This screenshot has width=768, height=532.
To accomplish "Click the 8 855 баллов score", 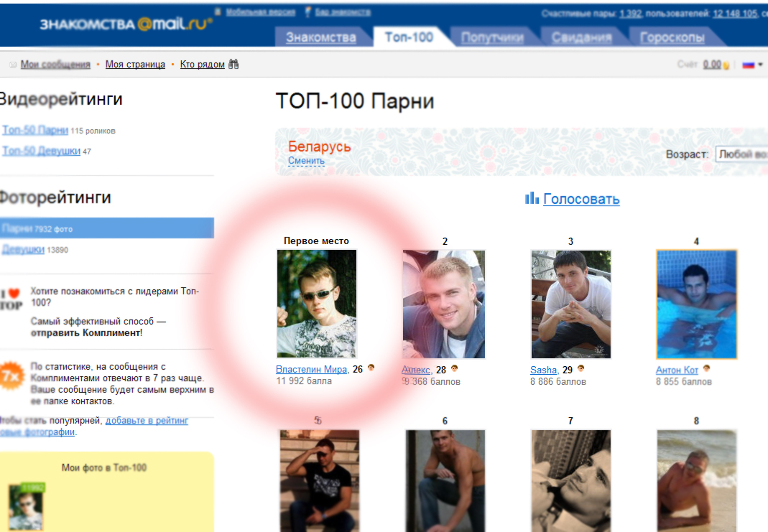I will pyautogui.click(x=684, y=381).
